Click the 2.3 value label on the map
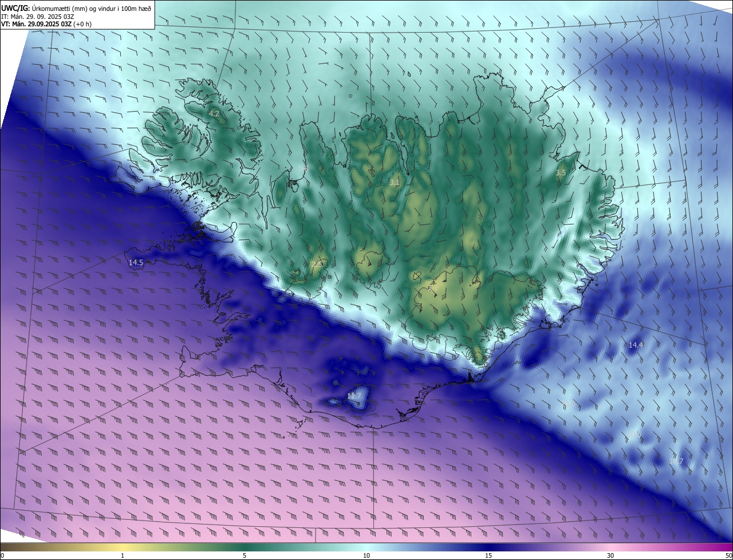 tap(317, 264)
